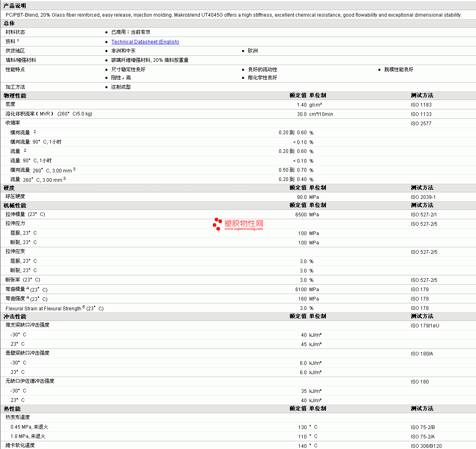Click the 冲击性能 section header
The height and width of the screenshot is (449, 476).
(x=15, y=316)
